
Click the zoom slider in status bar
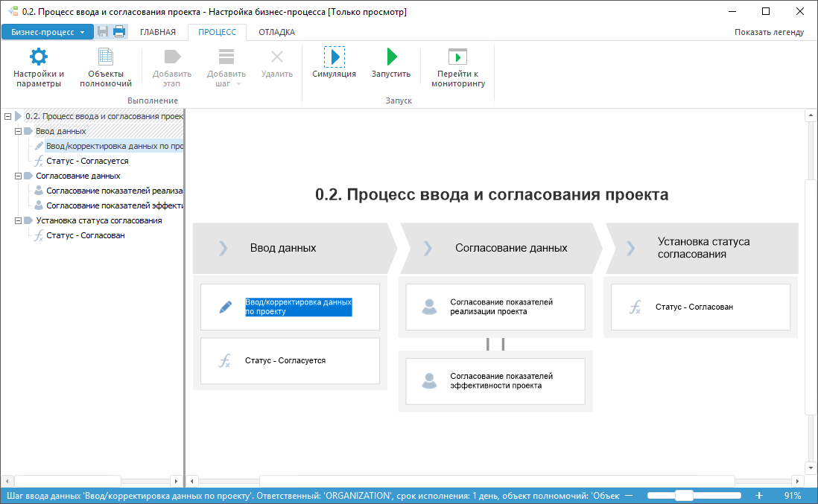coord(684,496)
